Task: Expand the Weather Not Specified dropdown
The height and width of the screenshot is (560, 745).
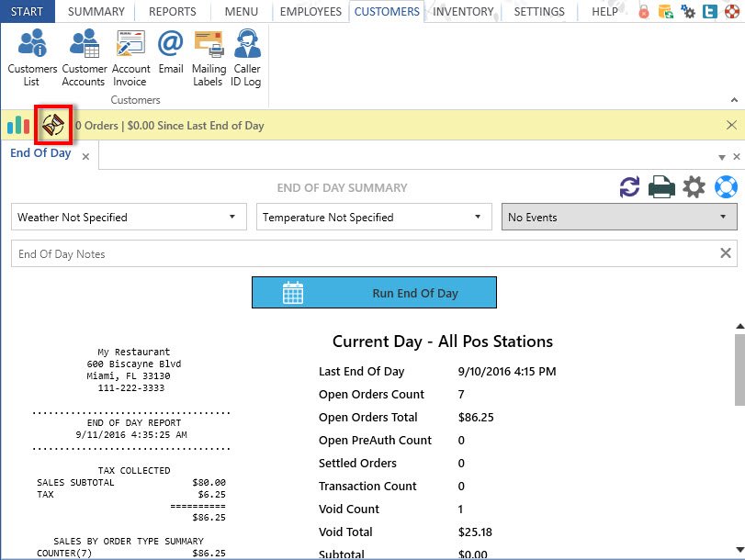Action: [129, 218]
